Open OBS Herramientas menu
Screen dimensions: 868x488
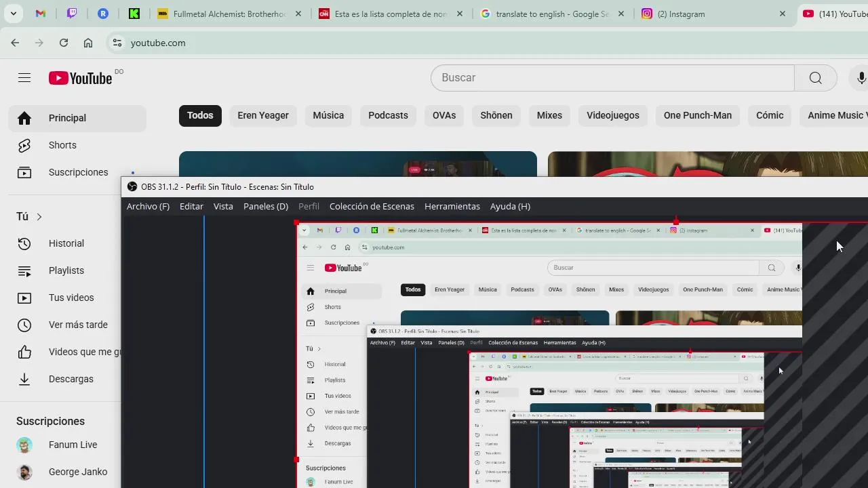[x=452, y=206]
